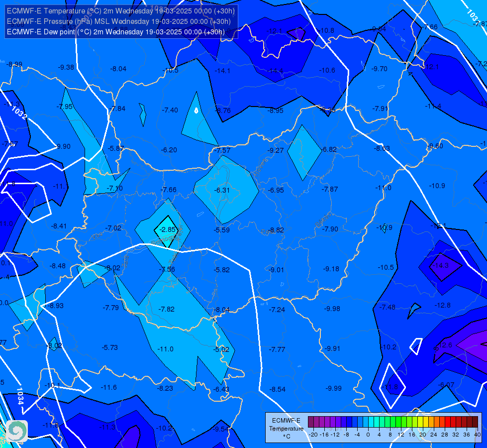487x448 pixels.
Task: Click the -9.90 temperature value
Action: [63, 146]
